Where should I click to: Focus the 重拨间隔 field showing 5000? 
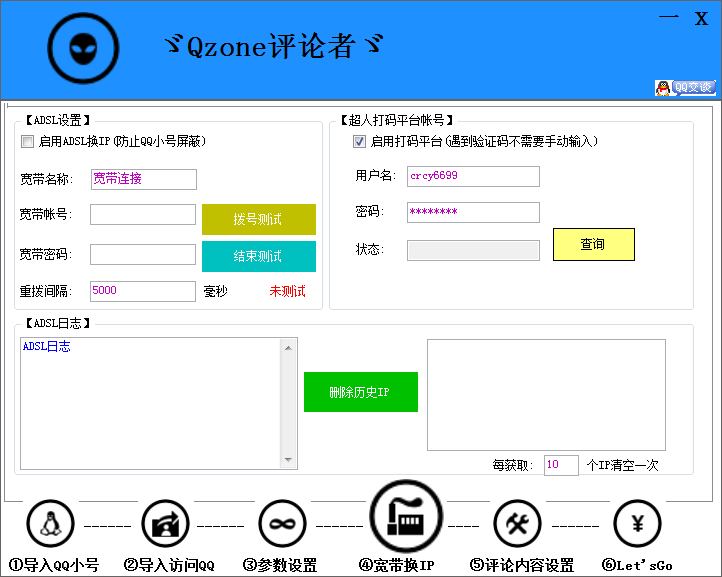coord(143,291)
